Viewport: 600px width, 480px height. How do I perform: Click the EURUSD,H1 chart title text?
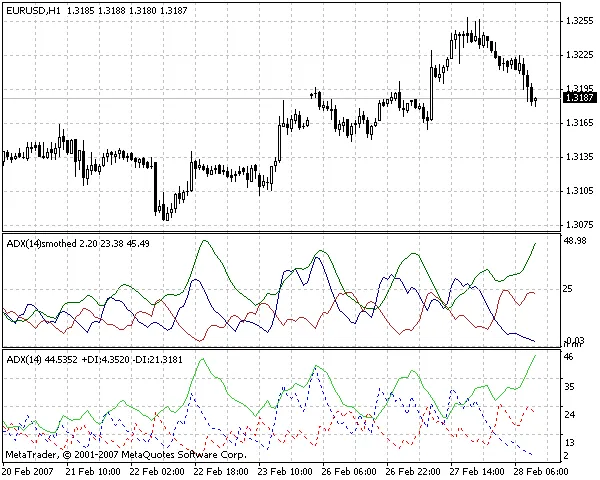tap(36, 9)
